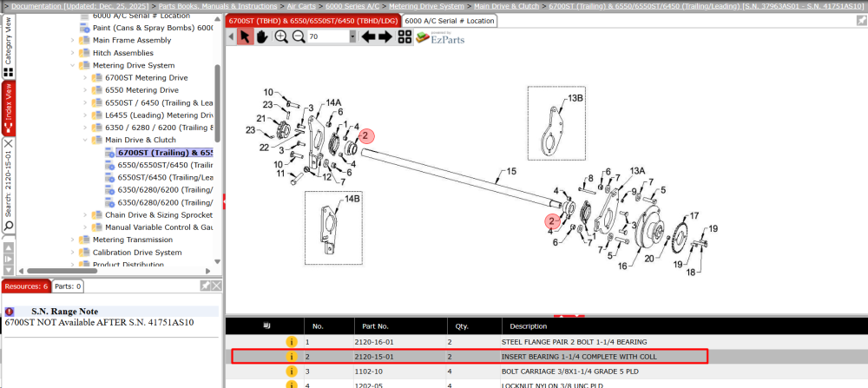Expand 6550 Metering Drive folder
868x388 pixels.
[x=85, y=90]
